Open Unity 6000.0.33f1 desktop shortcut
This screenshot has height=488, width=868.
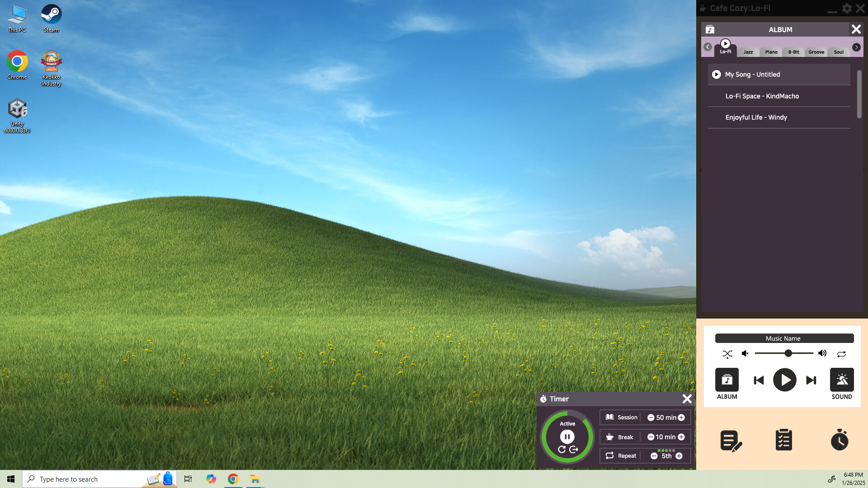(17, 116)
